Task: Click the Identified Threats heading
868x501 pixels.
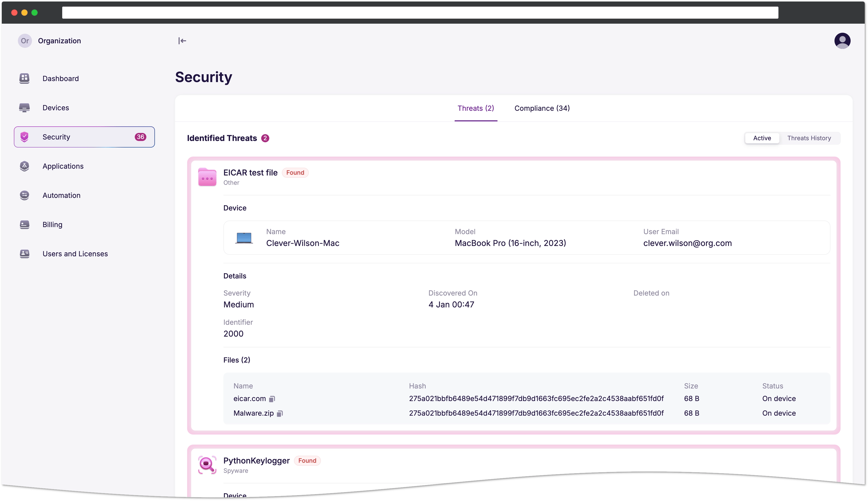Action: 222,138
